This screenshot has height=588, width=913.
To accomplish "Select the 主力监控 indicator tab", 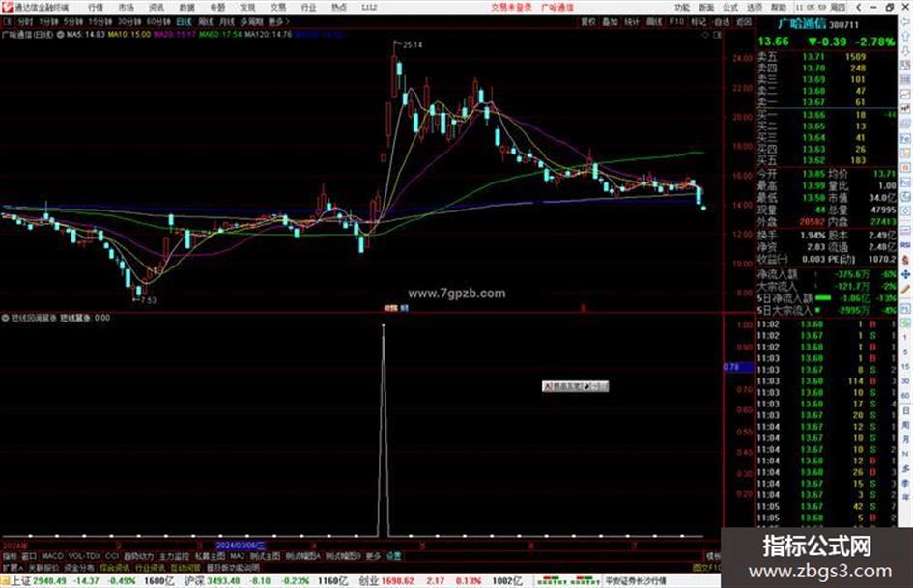I will coord(174,556).
